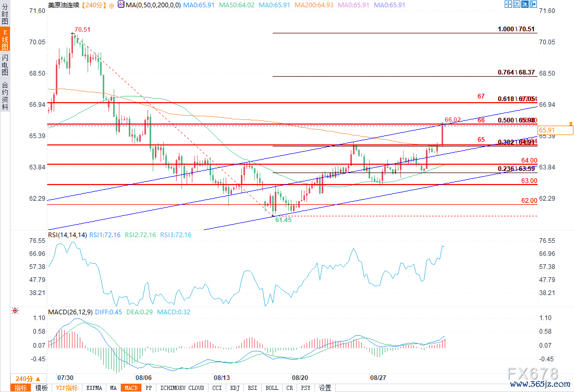Click the four-arrow expand chart icon
Viewport: 574px width, 392px height.
tap(508, 5)
